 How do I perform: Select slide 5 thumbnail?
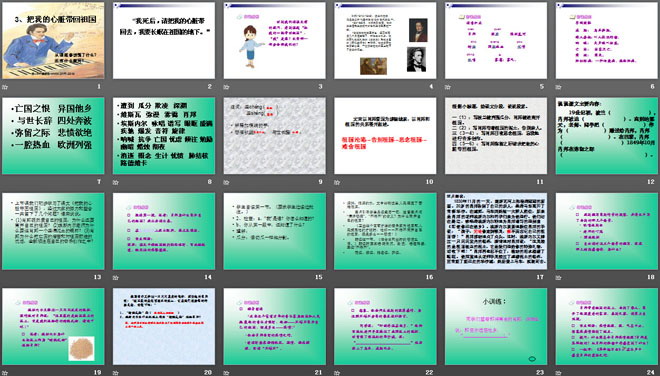496,40
